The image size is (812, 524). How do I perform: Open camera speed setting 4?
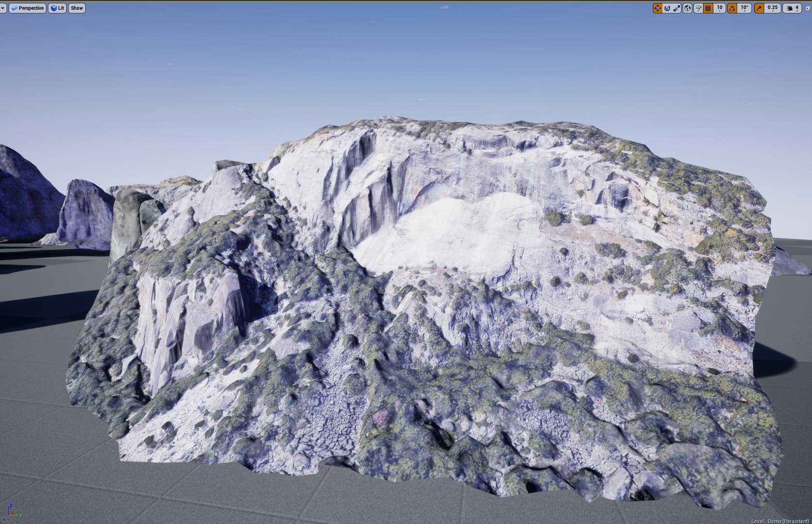tap(792, 8)
